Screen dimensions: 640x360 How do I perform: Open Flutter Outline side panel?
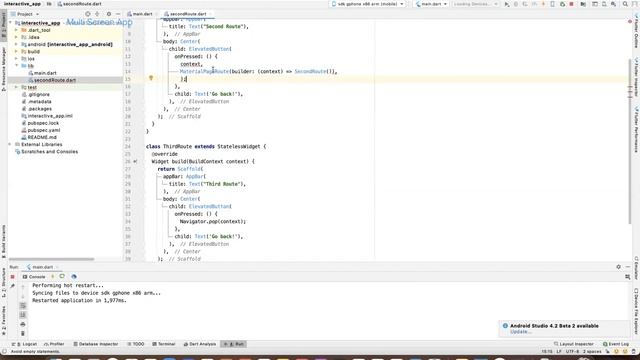(636, 31)
